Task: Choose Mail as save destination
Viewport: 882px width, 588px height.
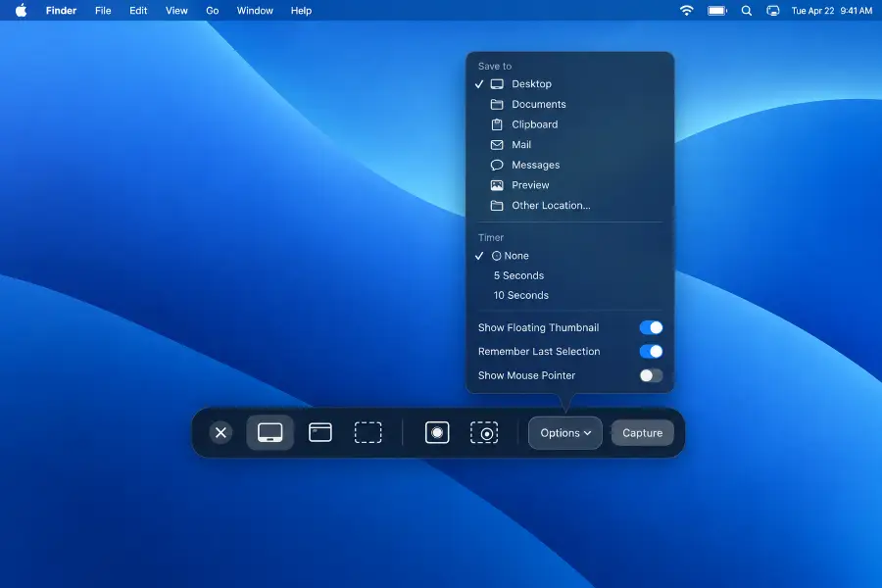Action: 569,145
